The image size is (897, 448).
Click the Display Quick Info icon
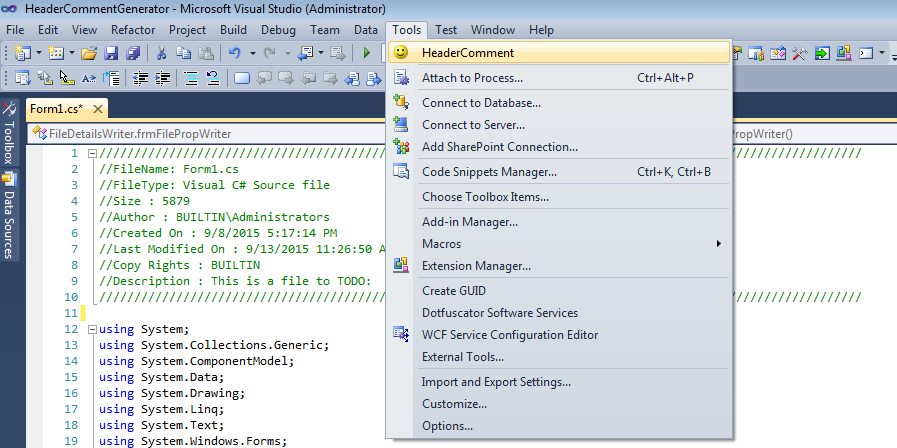(x=67, y=78)
